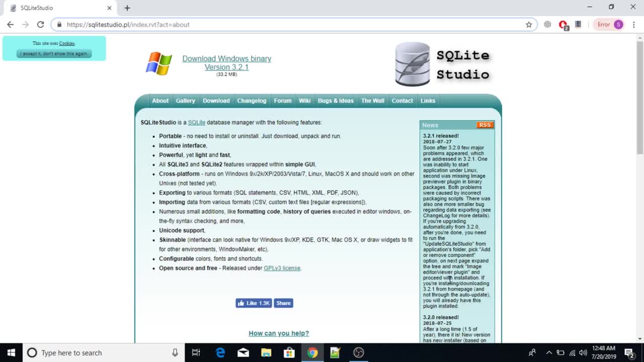Image resolution: width=644 pixels, height=362 pixels.
Task: Click the address bar URL field
Action: click(x=294, y=24)
